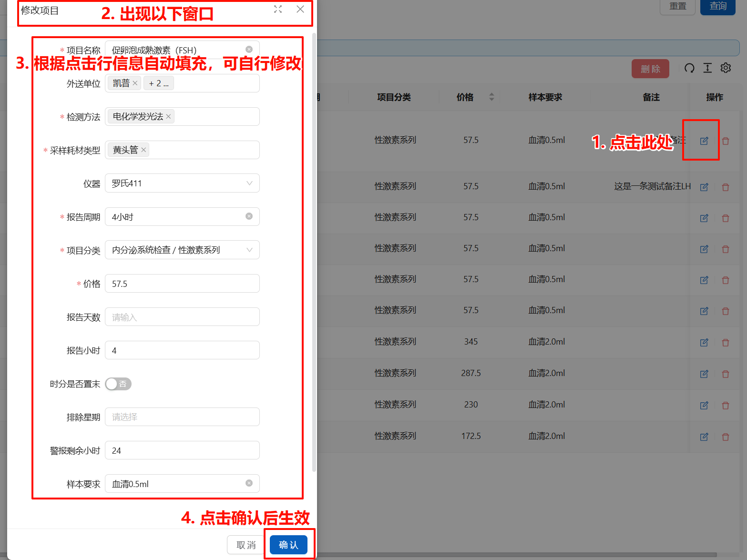Click the 警报剩余小时 input field
Viewport: 747px width, 560px height.
tap(182, 450)
